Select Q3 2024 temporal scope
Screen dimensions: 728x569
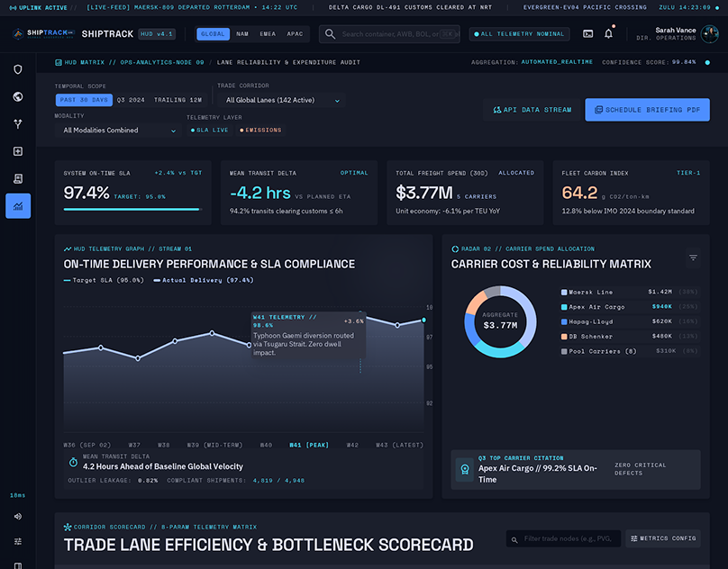131,100
